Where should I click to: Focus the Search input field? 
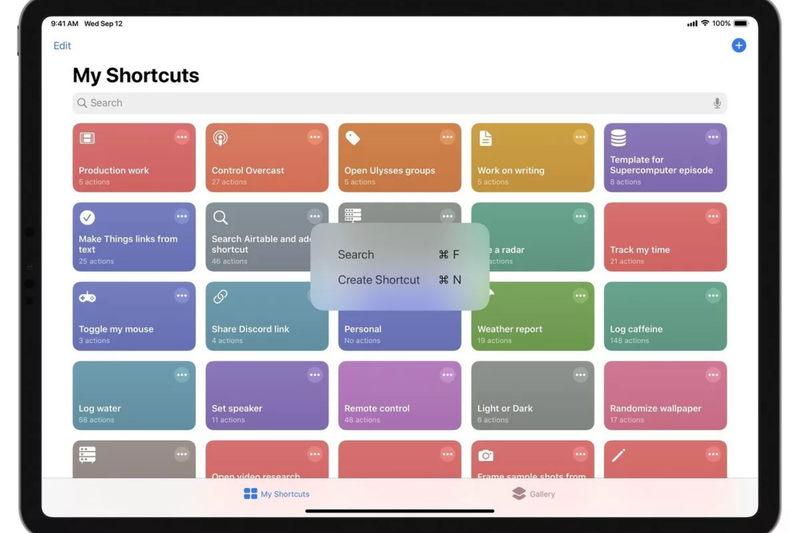pos(399,103)
